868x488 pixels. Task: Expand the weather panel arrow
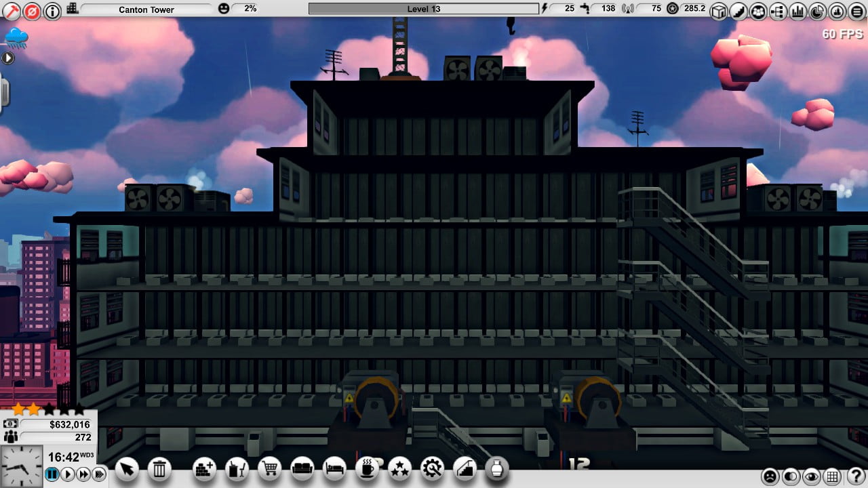coord(8,58)
